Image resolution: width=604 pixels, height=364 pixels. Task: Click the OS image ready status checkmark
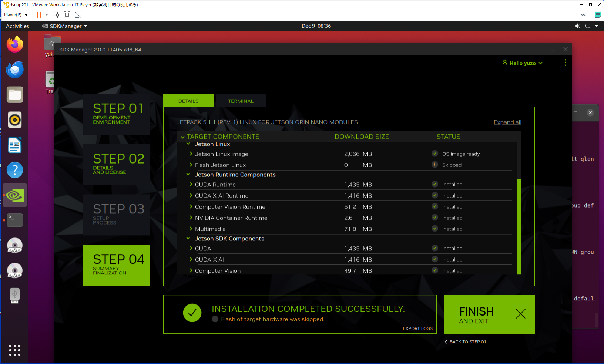[435, 154]
